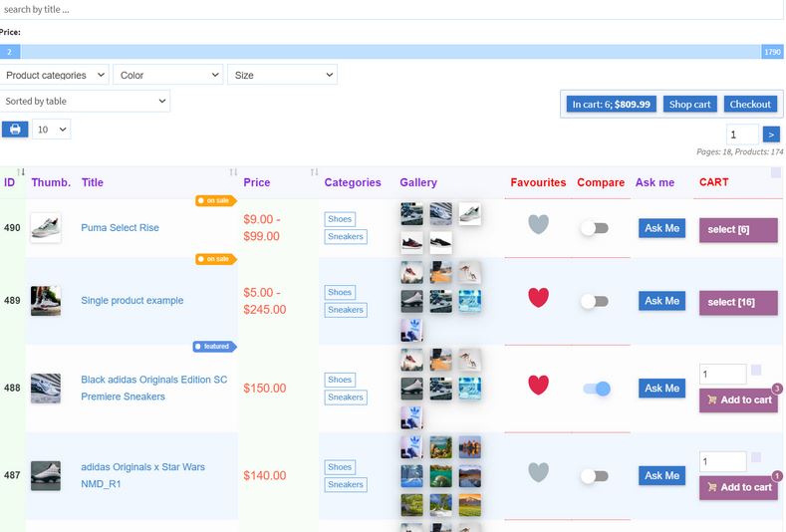Disable compare switch for Black adidas Originals

click(597, 389)
